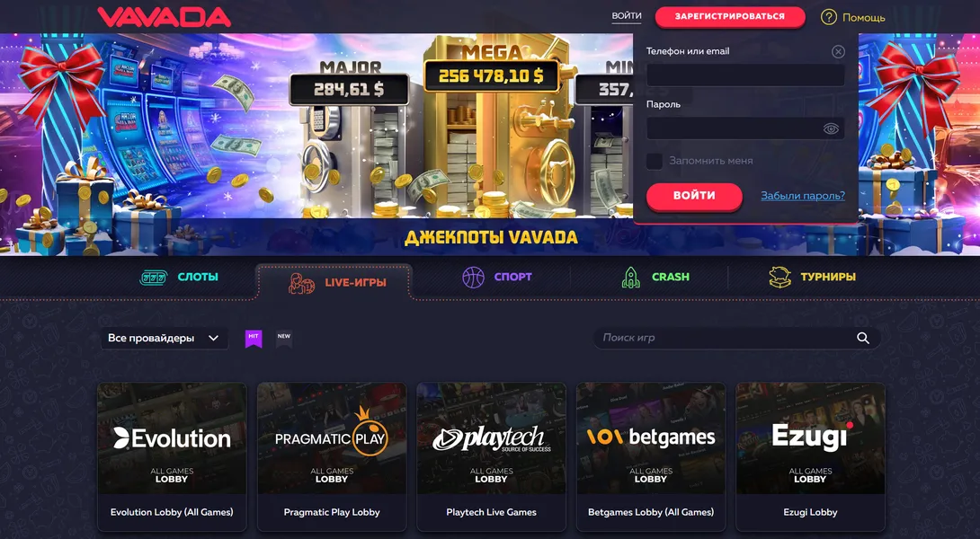The width and height of the screenshot is (980, 539).
Task: Switch to the СЛОТЫ tab
Action: click(179, 277)
